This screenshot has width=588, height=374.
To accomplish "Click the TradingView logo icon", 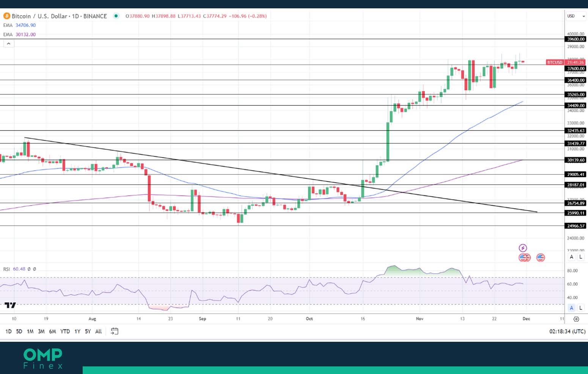I will [x=10, y=305].
